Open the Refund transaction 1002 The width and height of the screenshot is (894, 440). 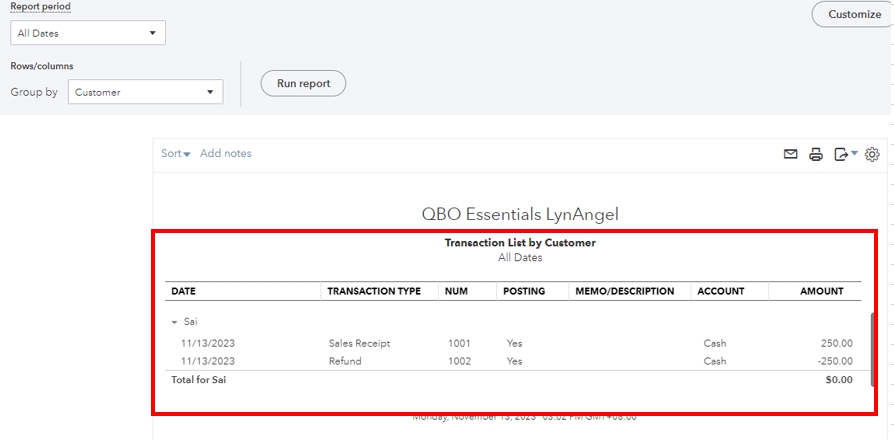[345, 361]
